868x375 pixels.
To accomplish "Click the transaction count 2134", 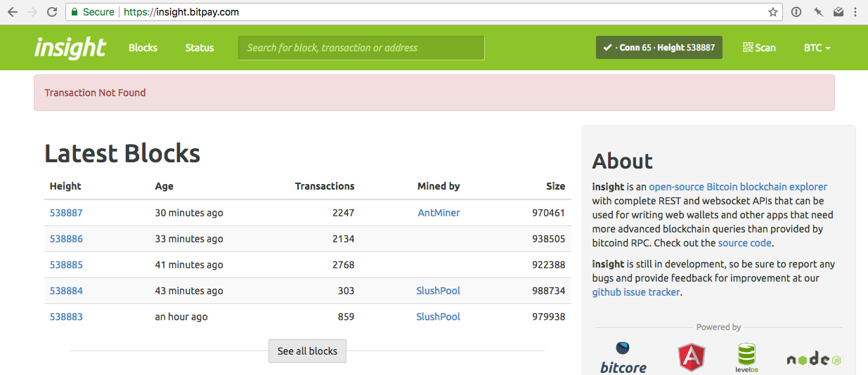I will point(343,239).
